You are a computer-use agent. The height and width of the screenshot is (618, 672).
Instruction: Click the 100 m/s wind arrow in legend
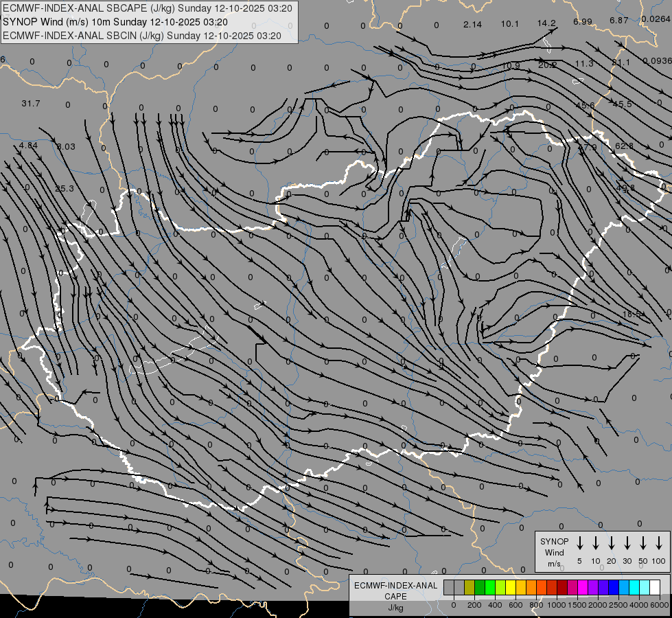(x=659, y=543)
